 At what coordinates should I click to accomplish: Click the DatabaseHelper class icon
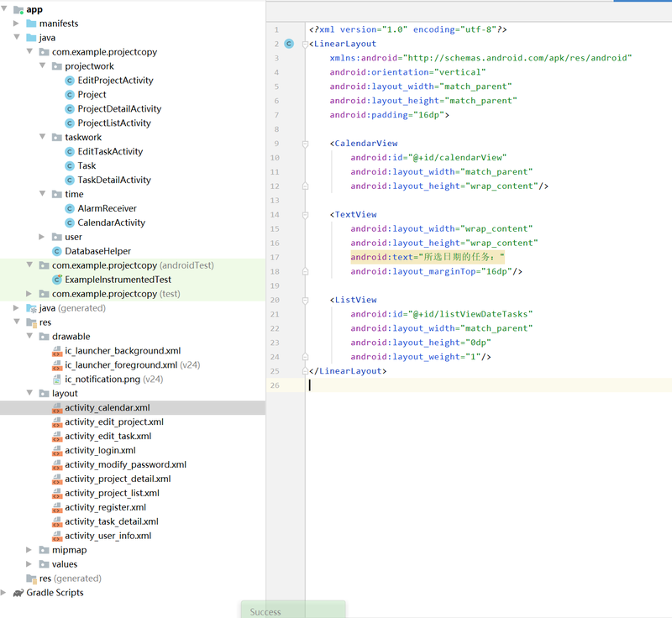pyautogui.click(x=57, y=251)
